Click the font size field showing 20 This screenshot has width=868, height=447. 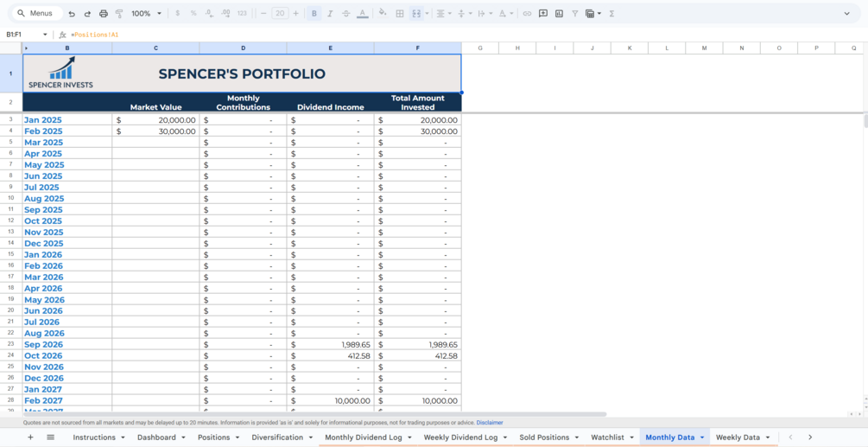pos(280,13)
